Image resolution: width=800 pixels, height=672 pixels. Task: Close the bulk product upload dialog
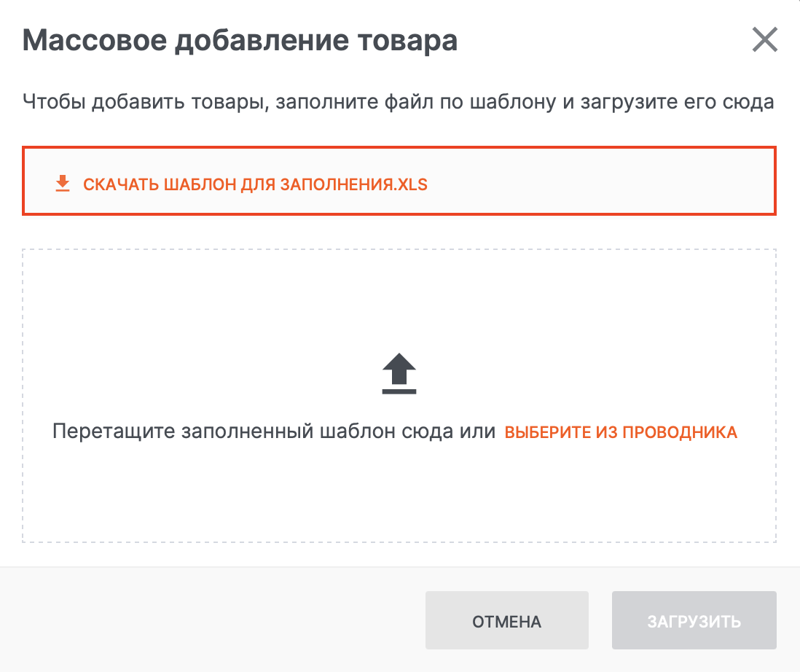[x=765, y=40]
